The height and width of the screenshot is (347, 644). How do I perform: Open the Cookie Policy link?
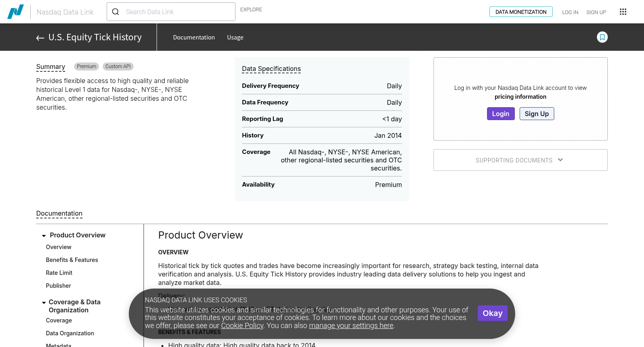pos(242,326)
